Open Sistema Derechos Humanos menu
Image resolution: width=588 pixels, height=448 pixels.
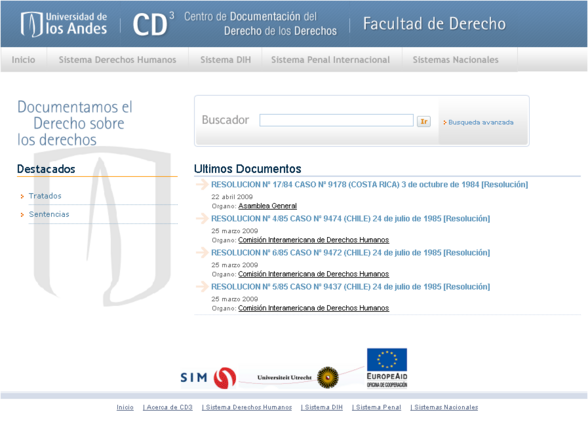pyautogui.click(x=117, y=60)
